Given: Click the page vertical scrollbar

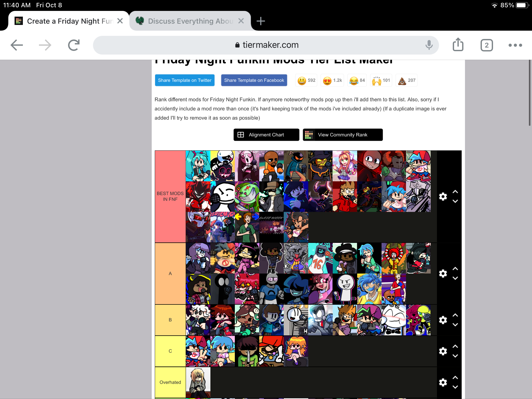Looking at the screenshot, I should point(530,93).
